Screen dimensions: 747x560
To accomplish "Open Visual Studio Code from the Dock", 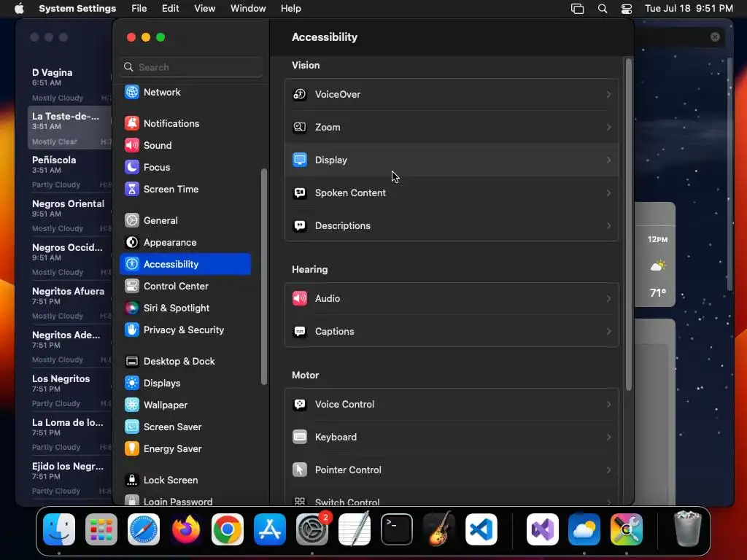I will click(x=481, y=529).
